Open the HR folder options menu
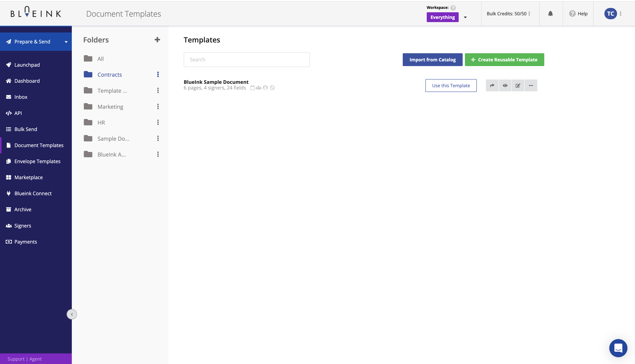Screen dimensions: 635x364 158,122
